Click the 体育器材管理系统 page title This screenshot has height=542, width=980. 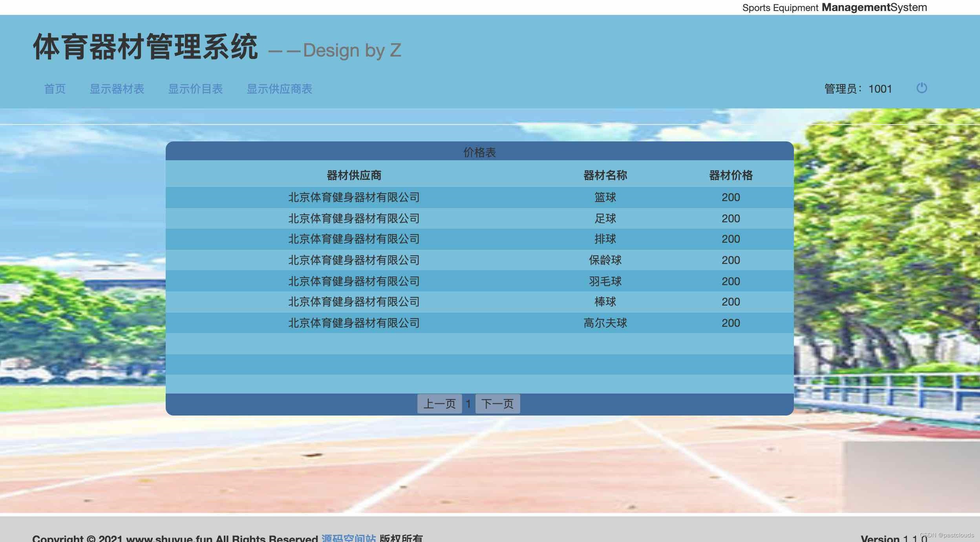click(x=145, y=47)
